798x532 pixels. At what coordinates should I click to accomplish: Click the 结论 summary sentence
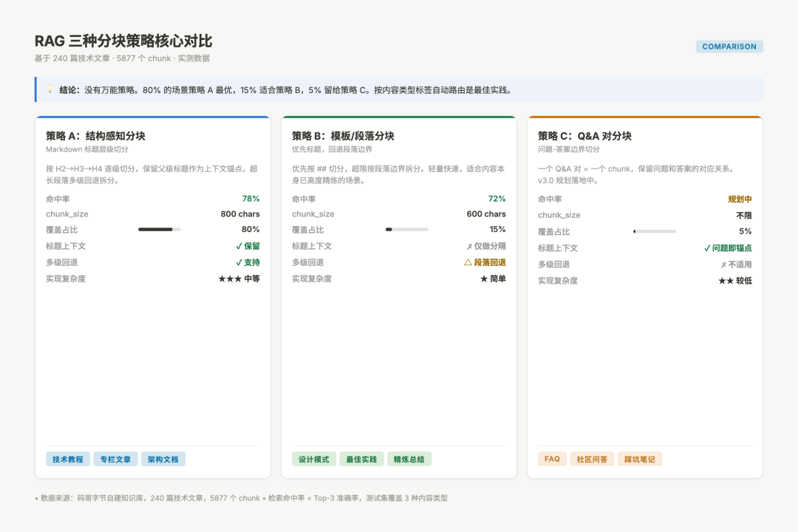point(285,90)
